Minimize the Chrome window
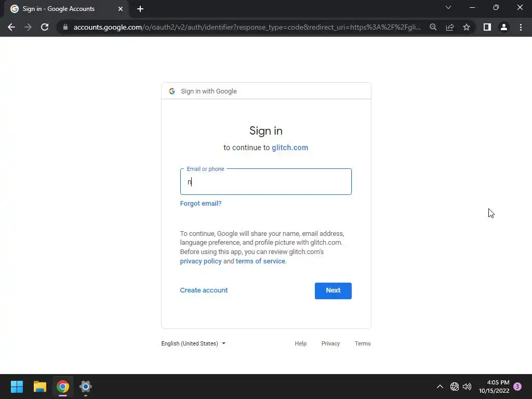The width and height of the screenshot is (532, 399). [x=472, y=7]
